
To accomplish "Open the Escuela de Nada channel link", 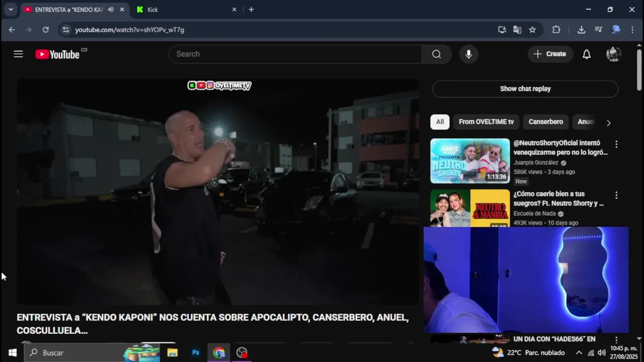I will pos(534,214).
